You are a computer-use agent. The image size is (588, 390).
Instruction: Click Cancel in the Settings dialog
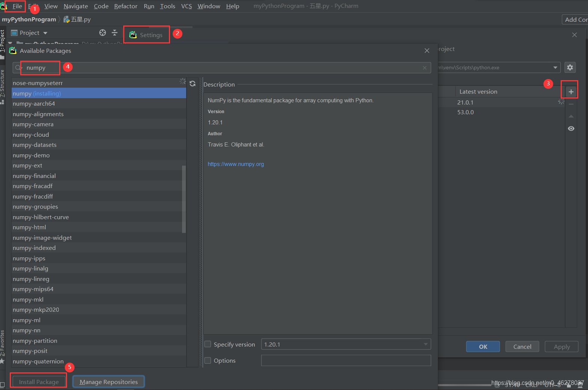tap(522, 347)
